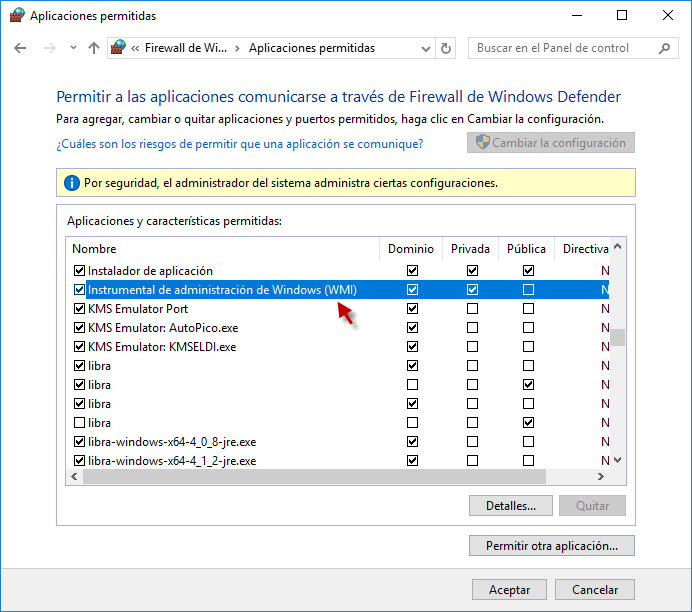Toggle Dominio checkbox for libra-windows-x64-4_1_2-jre.exe
This screenshot has height=612, width=692.
pyautogui.click(x=412, y=461)
